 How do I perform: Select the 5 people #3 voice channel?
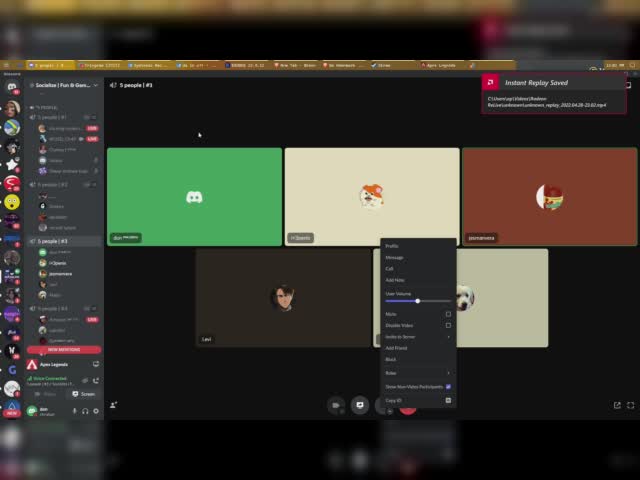click(64, 241)
